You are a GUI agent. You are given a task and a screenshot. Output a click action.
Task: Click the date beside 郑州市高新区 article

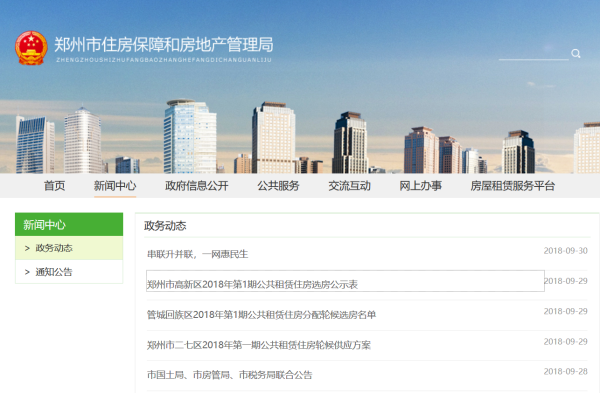tap(566, 281)
